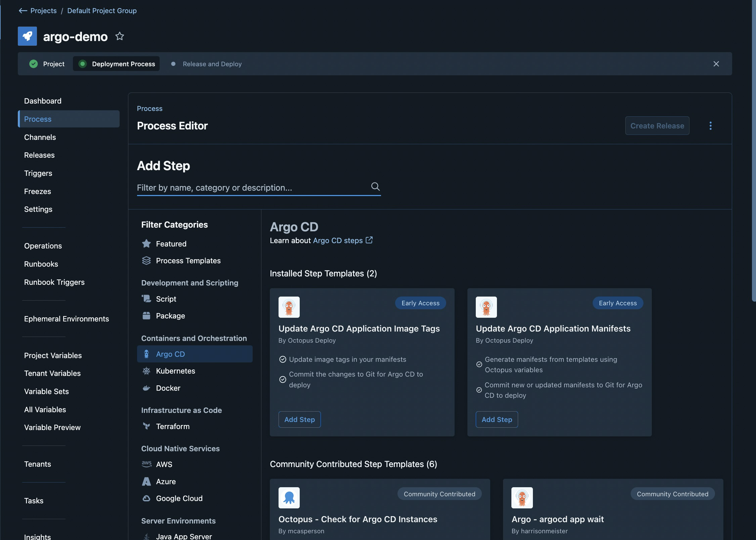This screenshot has width=756, height=540.
Task: Click the Octopus logo on Check Instances card
Action: pos(289,498)
